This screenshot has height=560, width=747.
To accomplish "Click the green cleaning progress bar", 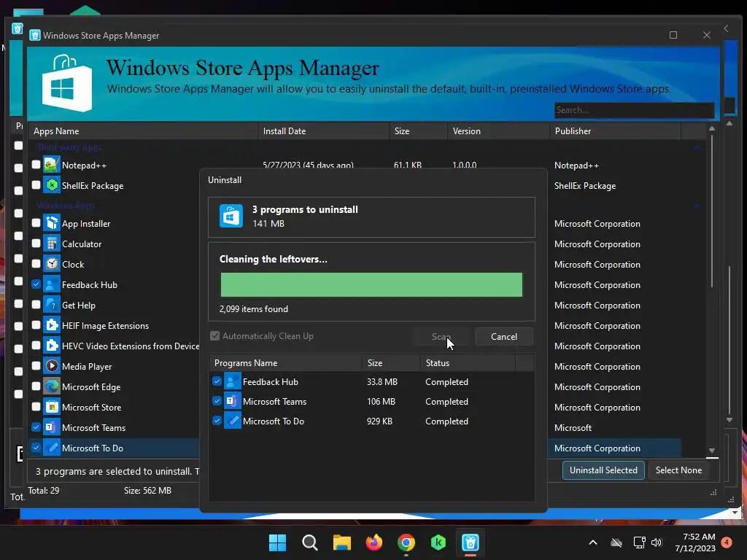I will [371, 285].
